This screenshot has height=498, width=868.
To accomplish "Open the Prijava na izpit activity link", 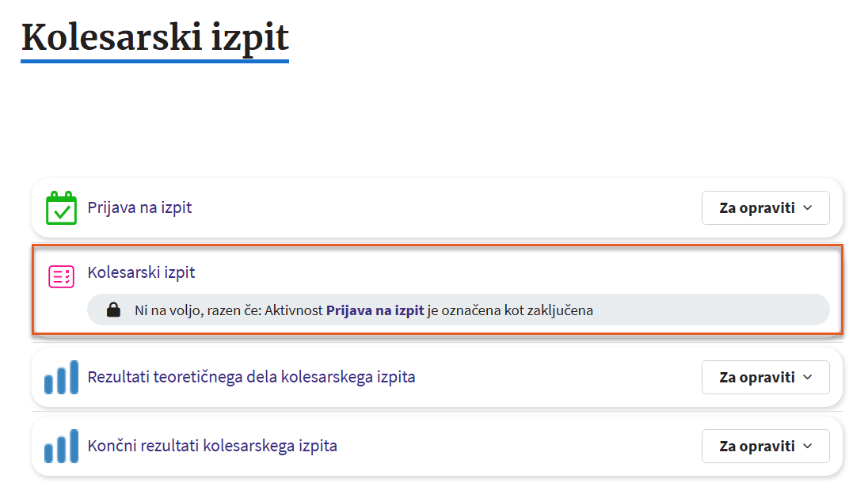I will pos(139,208).
